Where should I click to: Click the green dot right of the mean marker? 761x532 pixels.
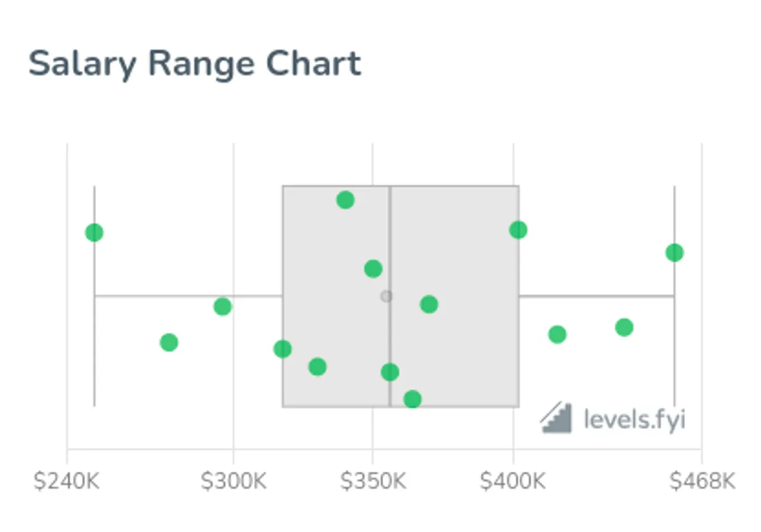tap(429, 304)
